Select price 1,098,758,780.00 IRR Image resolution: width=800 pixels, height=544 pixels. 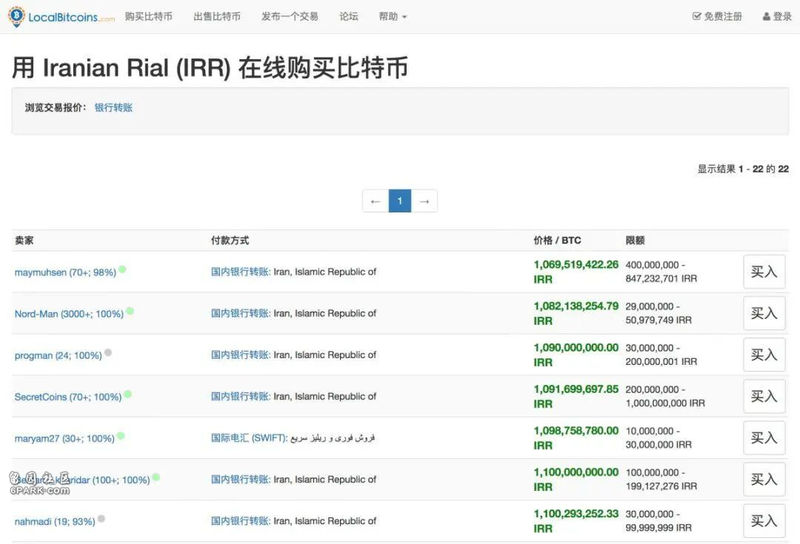[x=576, y=438]
